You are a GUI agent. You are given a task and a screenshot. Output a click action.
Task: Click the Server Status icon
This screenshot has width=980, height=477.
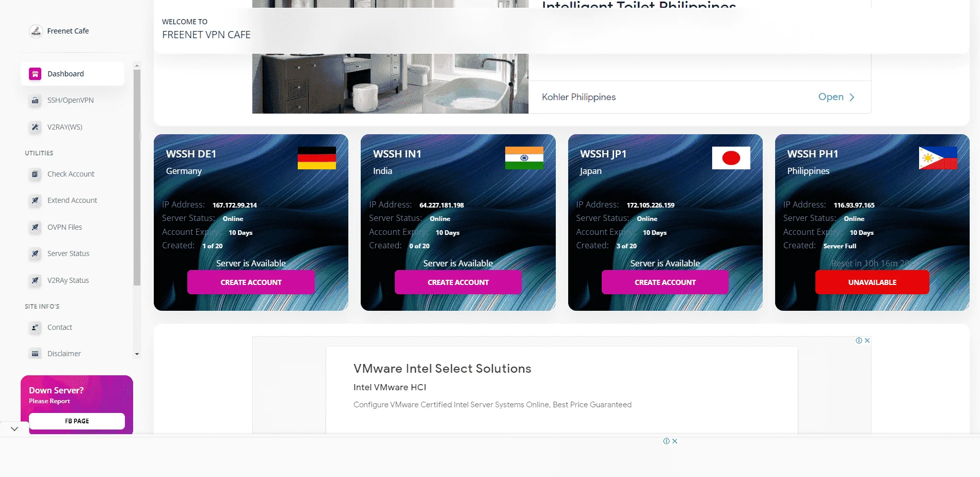[35, 253]
